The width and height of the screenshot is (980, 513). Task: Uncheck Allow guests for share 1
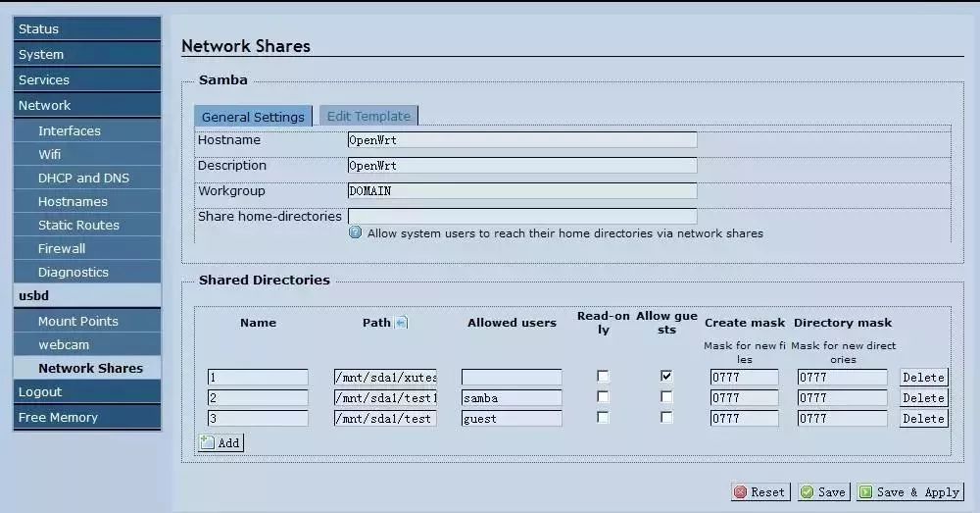click(x=666, y=377)
